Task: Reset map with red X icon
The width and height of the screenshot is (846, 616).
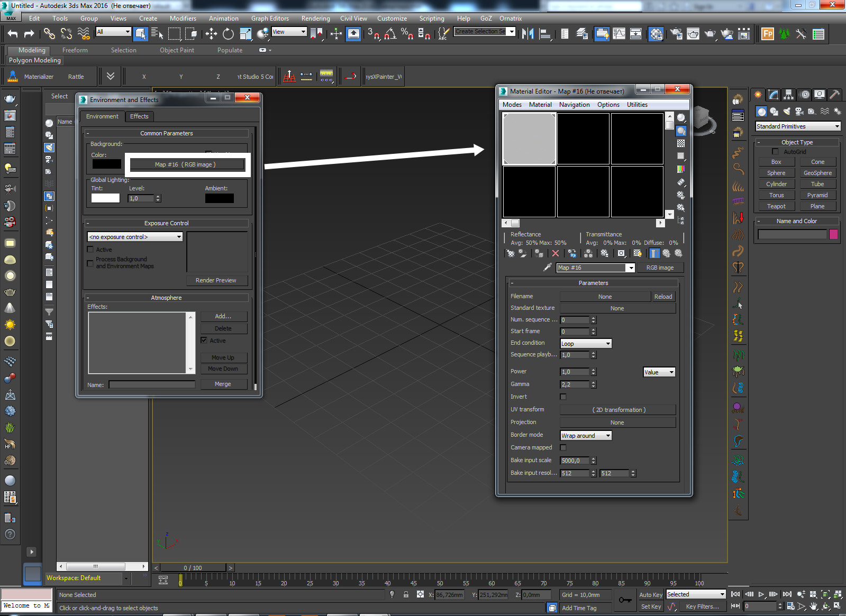Action: tap(555, 254)
